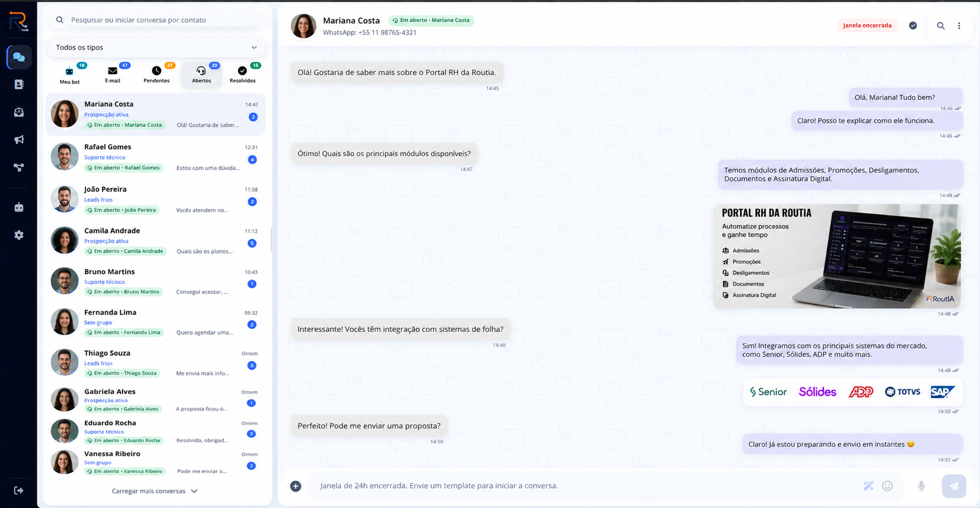Search within chat using header magnifier icon
The height and width of the screenshot is (508, 980).
pyautogui.click(x=941, y=25)
